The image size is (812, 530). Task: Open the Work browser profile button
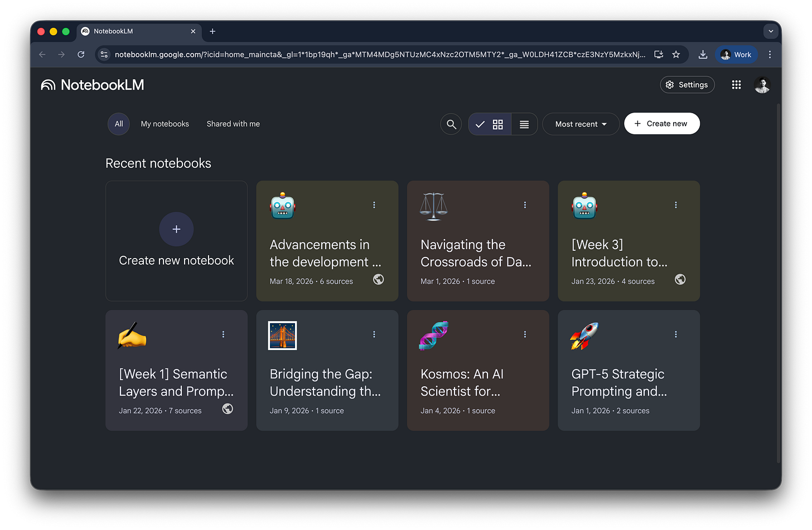point(736,54)
